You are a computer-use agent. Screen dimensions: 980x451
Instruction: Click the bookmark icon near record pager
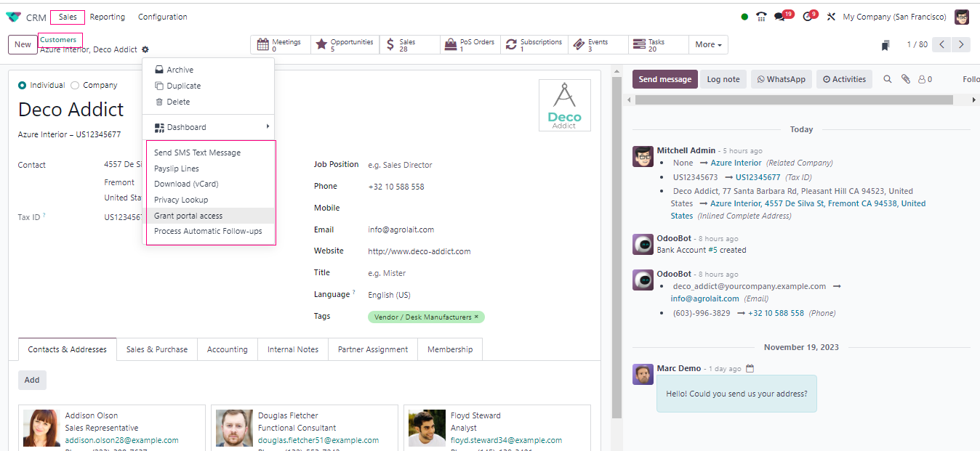885,45
